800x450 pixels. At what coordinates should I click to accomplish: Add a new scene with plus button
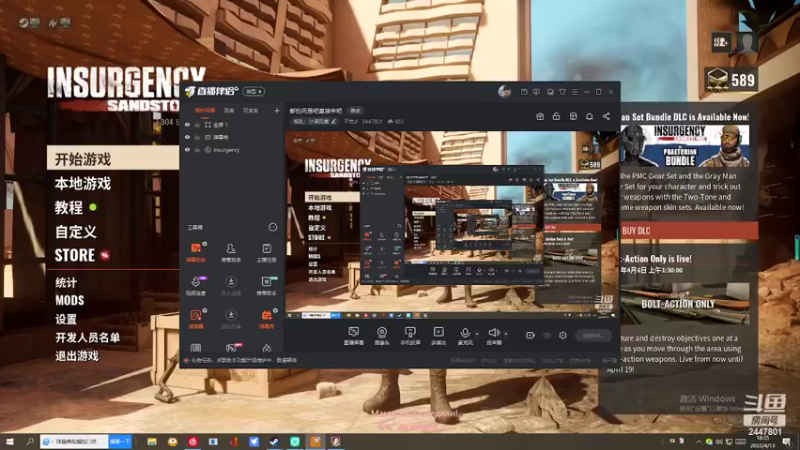click(277, 110)
